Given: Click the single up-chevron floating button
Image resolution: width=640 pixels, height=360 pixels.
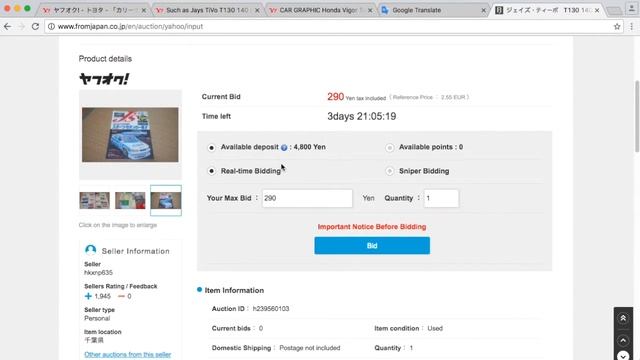Looking at the screenshot, I should (623, 340).
